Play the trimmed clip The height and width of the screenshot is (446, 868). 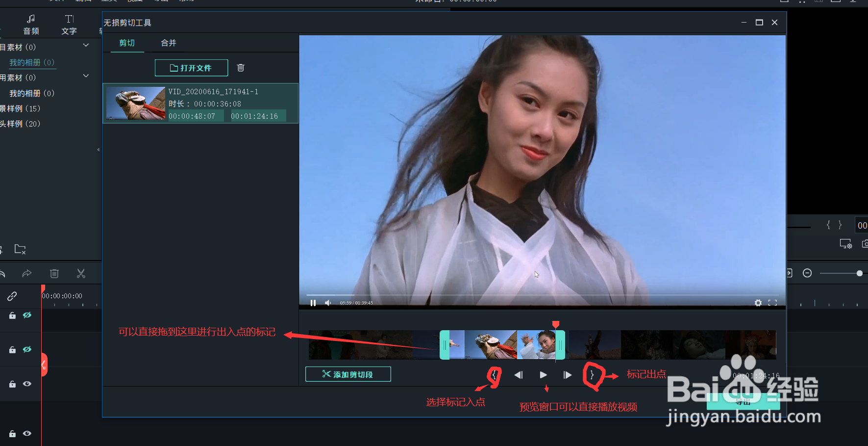(x=543, y=375)
